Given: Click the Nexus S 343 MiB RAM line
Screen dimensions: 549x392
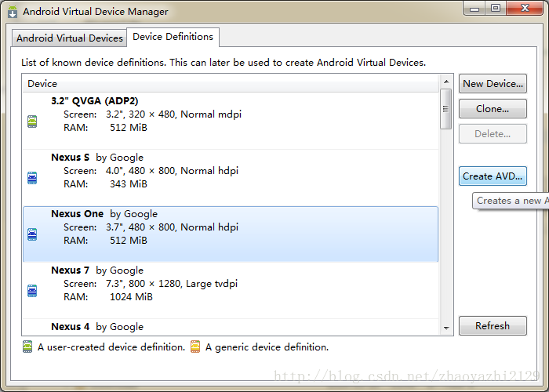Looking at the screenshot, I should click(105, 183).
